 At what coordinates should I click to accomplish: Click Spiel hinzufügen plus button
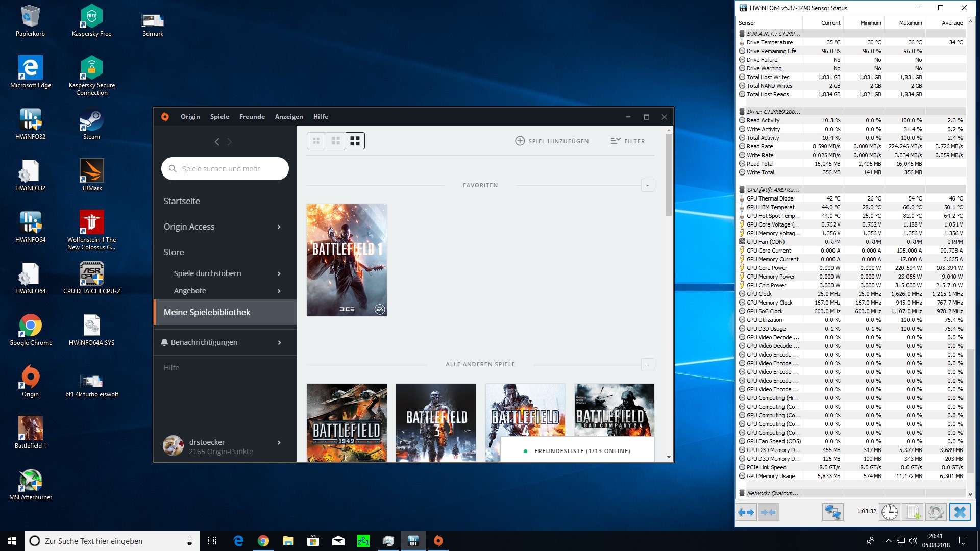pyautogui.click(x=552, y=141)
